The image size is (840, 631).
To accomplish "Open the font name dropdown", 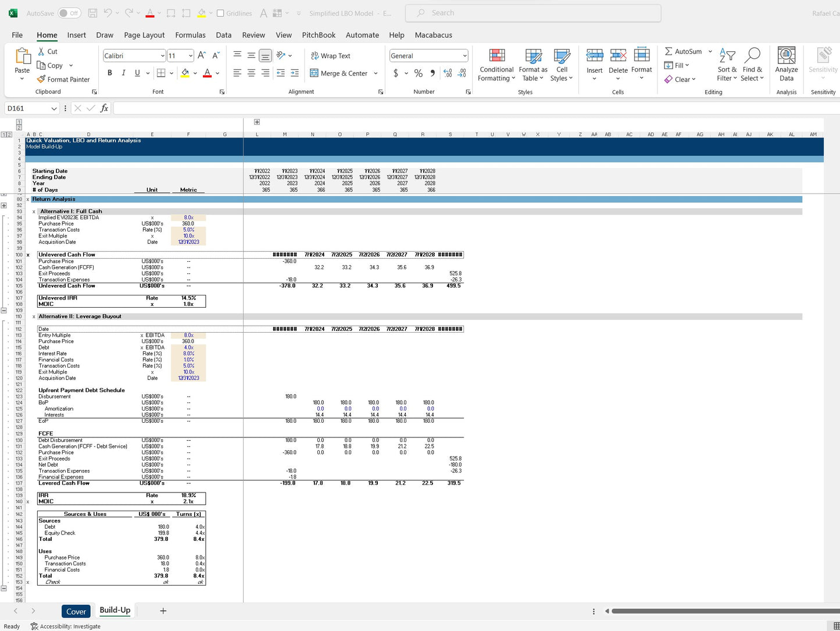I will click(x=162, y=56).
